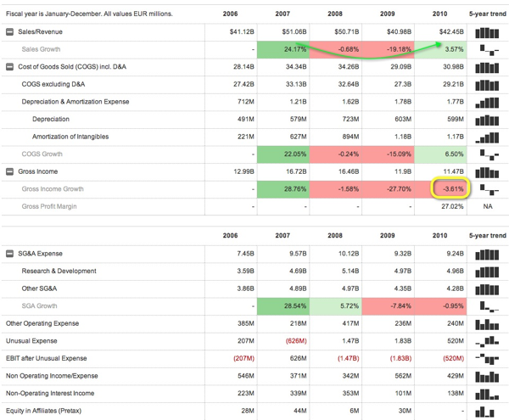This screenshot has width=509, height=420.
Task: Click Cost of Goods Sold (COGS) incl. D&A label
Action: (x=72, y=66)
